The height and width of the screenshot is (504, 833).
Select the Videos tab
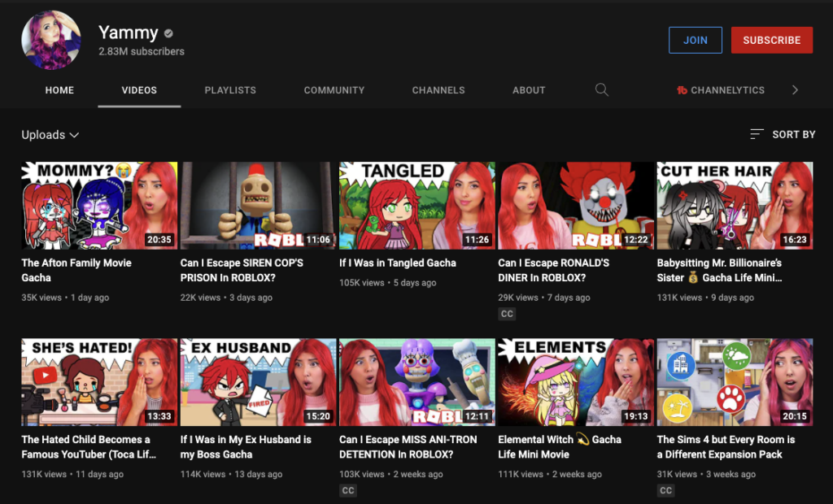pos(139,90)
